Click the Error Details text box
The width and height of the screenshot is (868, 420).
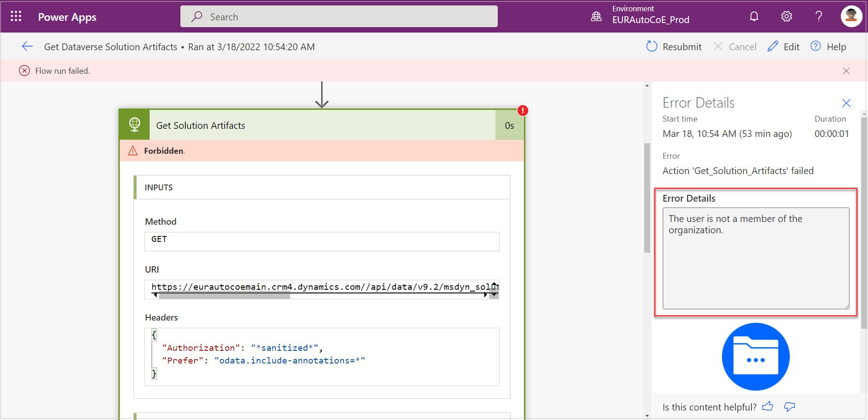756,258
